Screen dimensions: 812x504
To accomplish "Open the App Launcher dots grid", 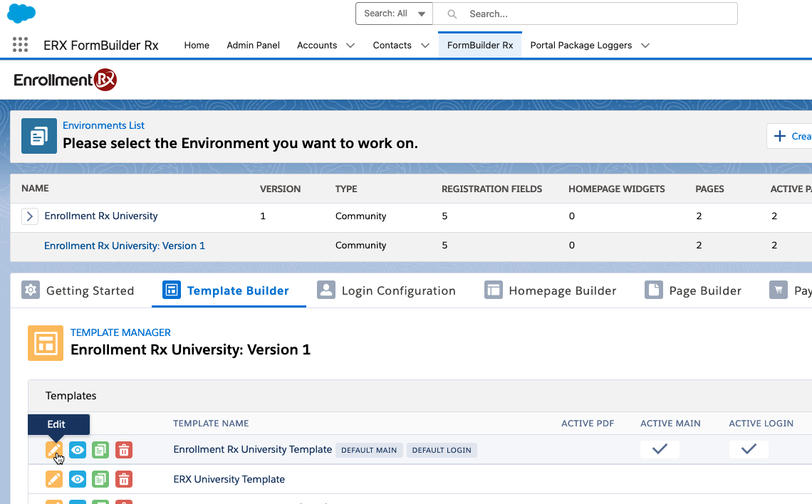I will pyautogui.click(x=20, y=45).
